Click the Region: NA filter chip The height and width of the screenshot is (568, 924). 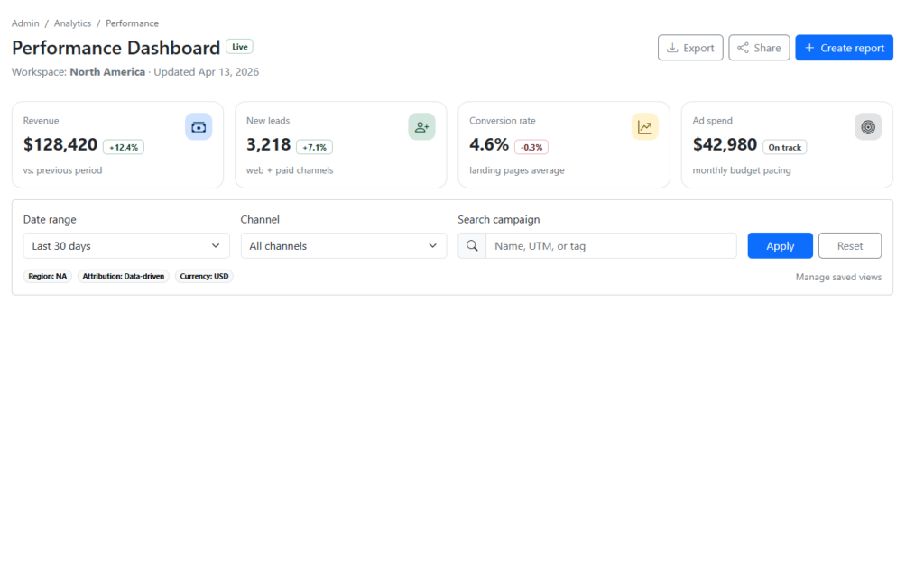pos(48,277)
